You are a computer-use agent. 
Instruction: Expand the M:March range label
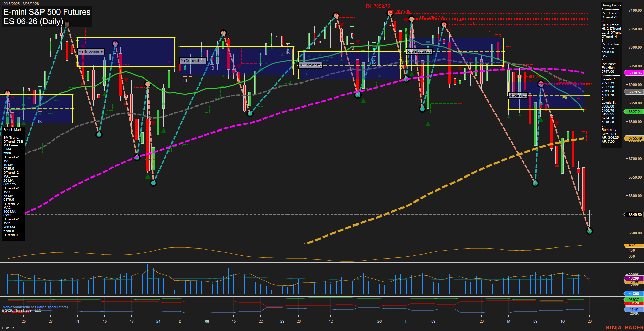[518, 95]
